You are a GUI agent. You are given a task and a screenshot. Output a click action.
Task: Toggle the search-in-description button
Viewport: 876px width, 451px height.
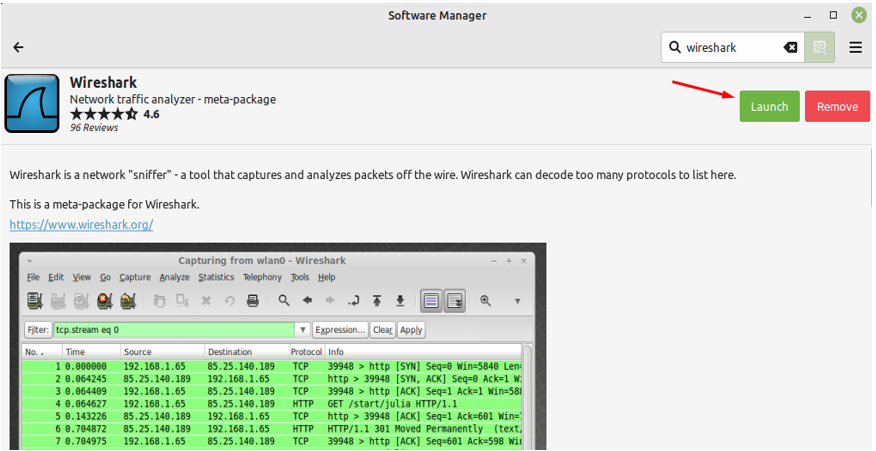(x=820, y=48)
